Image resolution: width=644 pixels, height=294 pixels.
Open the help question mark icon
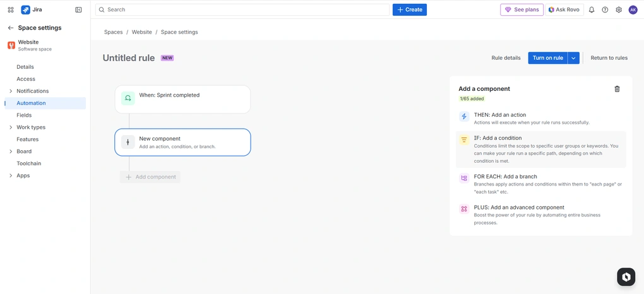click(x=605, y=9)
